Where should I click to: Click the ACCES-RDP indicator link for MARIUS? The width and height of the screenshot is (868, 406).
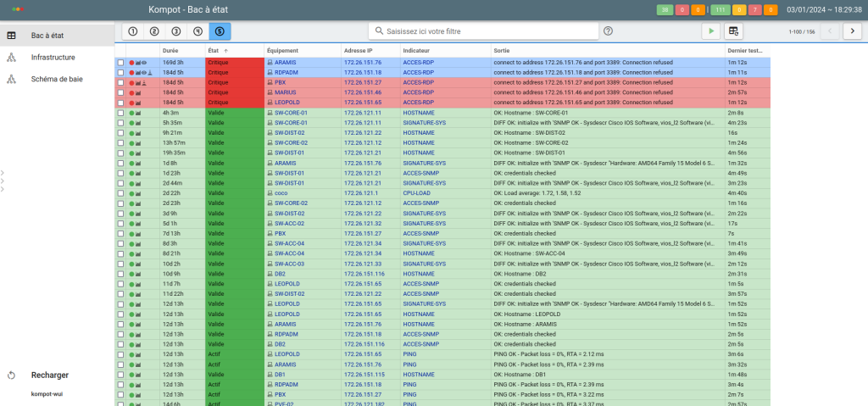click(418, 92)
